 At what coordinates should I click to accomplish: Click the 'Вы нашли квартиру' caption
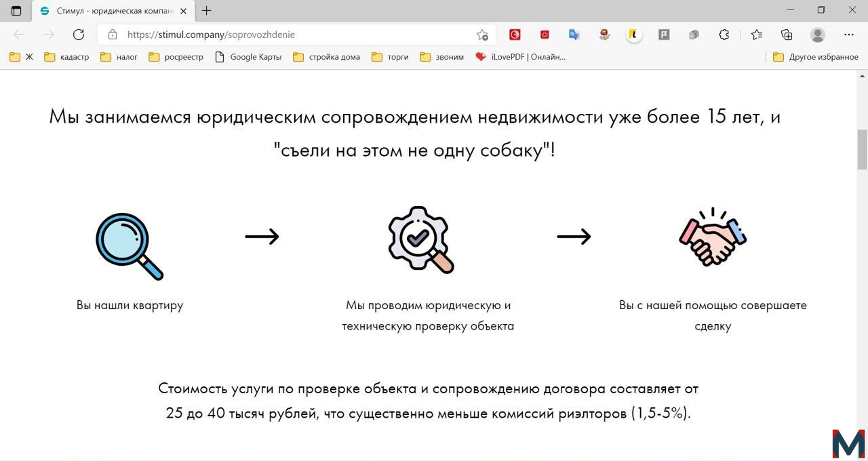[130, 305]
